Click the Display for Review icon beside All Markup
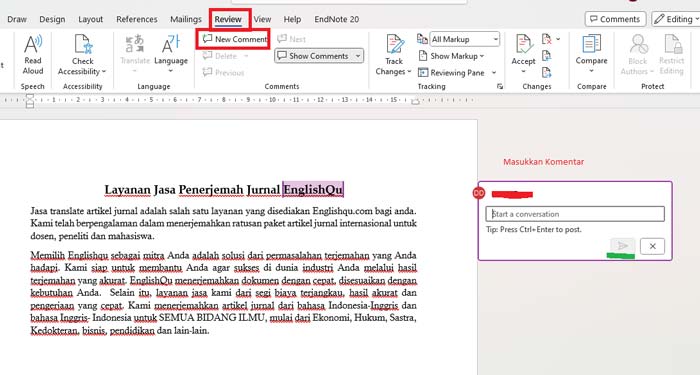This screenshot has width=700, height=375. (x=422, y=39)
